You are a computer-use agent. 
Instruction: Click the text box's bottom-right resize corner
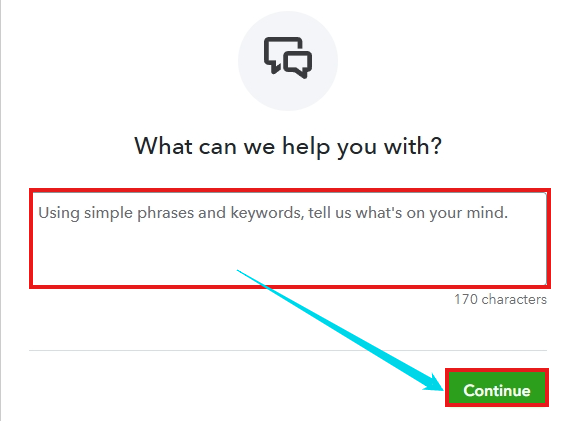[x=544, y=282]
